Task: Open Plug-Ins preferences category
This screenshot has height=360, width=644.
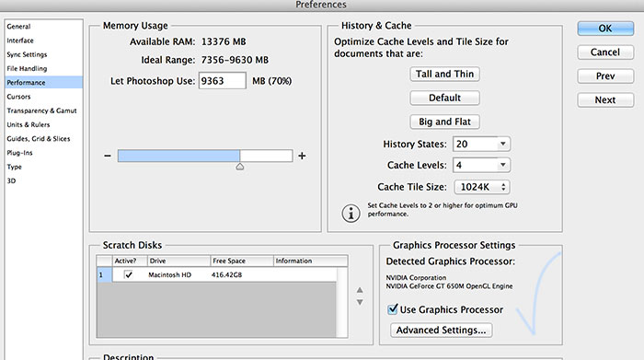Action: point(19,153)
